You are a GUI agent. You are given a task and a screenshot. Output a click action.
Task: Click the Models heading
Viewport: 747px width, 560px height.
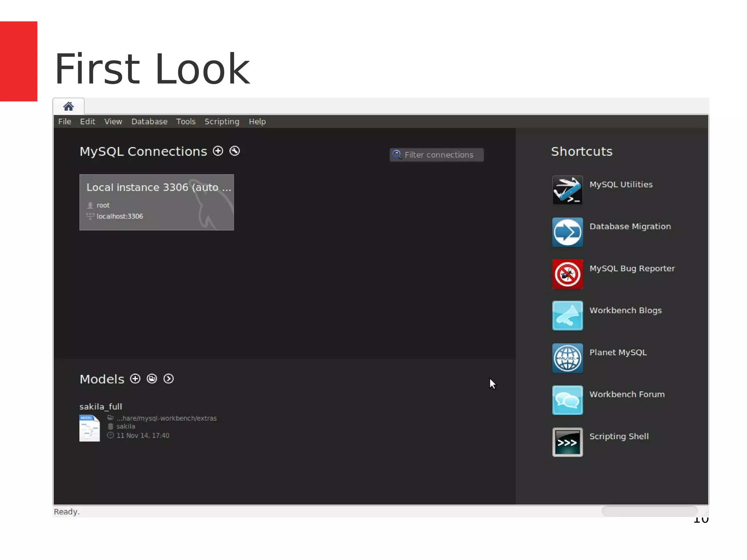coord(102,379)
